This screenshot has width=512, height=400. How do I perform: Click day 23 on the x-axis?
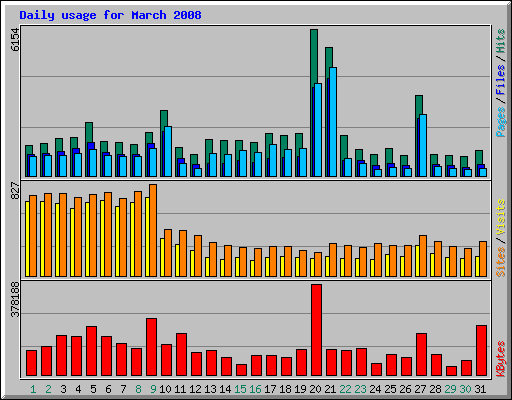point(360,389)
